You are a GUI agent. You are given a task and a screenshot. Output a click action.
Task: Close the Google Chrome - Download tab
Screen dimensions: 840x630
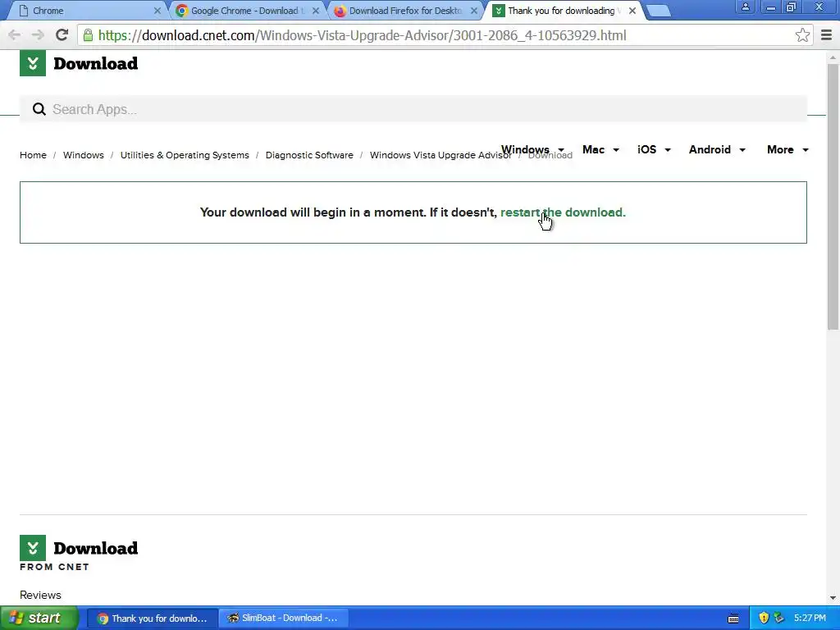point(316,11)
